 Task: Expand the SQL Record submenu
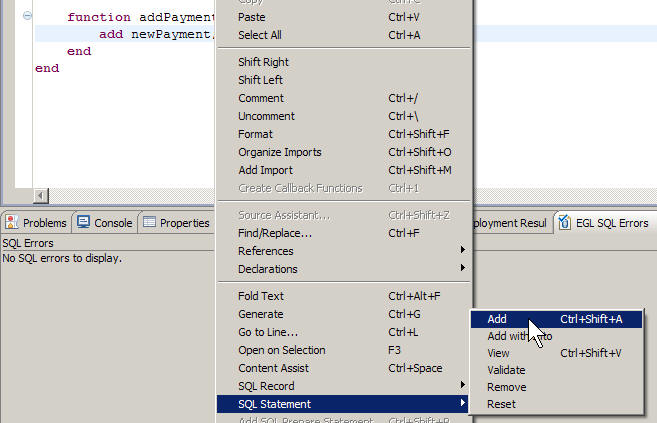pyautogui.click(x=344, y=386)
